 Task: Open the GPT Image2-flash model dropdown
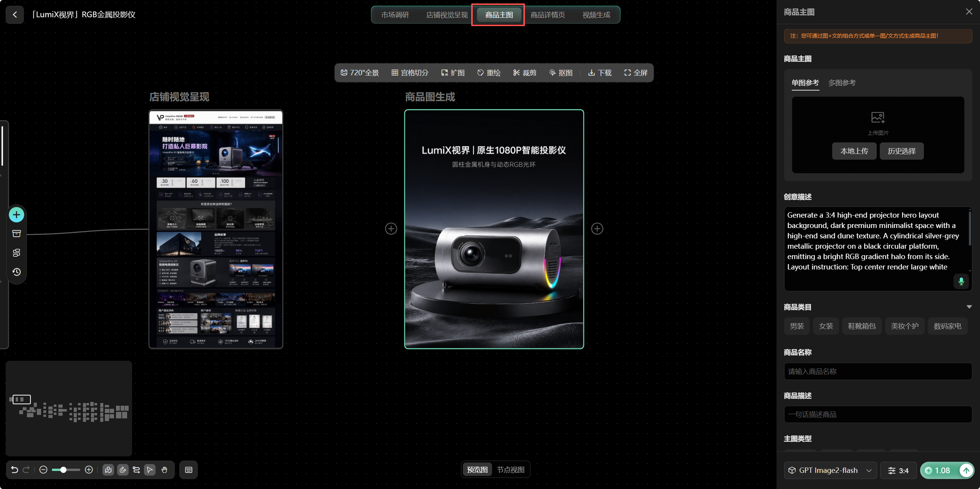(830, 470)
